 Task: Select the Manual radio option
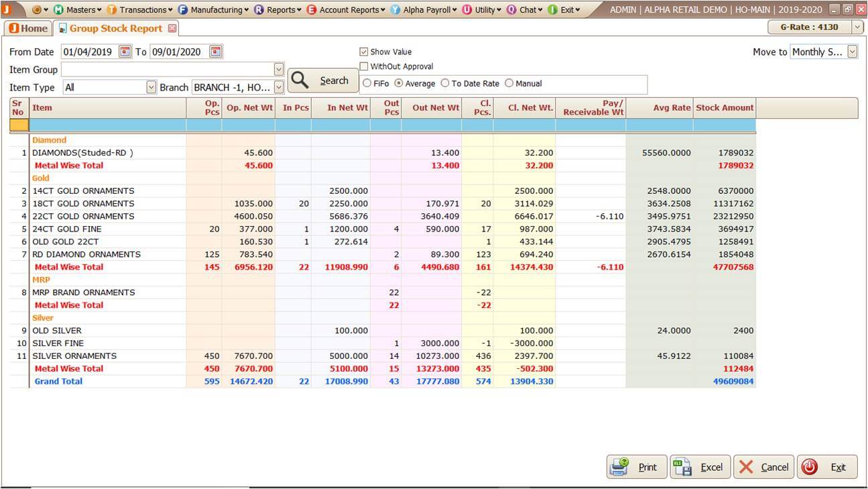point(509,83)
